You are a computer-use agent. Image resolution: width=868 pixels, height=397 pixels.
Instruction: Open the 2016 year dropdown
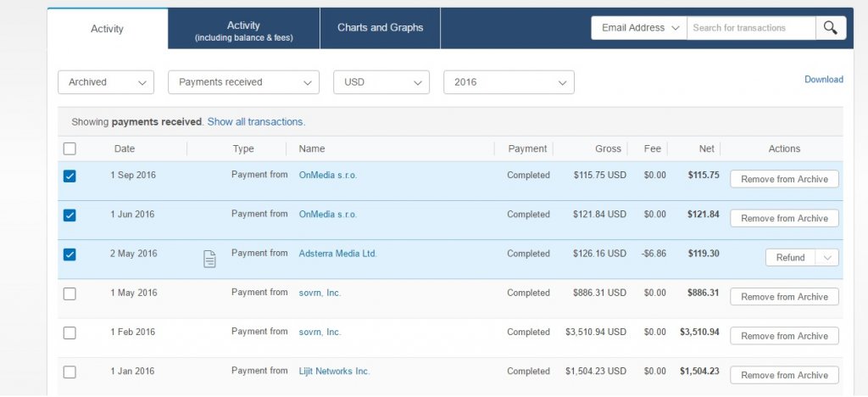(509, 82)
